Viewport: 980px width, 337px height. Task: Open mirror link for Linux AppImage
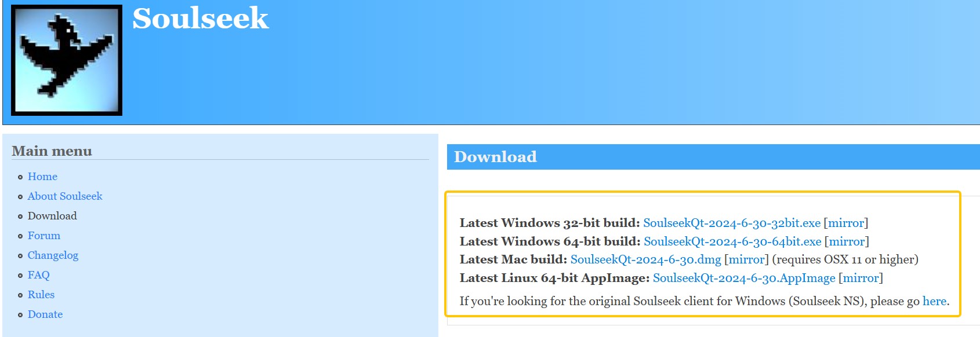pyautogui.click(x=861, y=278)
